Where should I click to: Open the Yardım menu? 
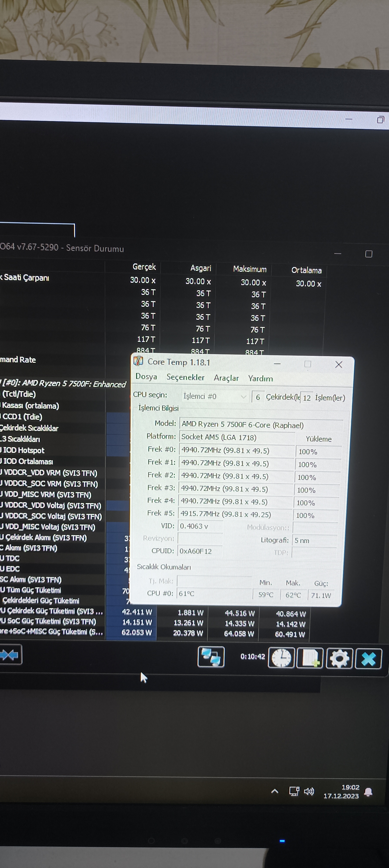click(260, 378)
